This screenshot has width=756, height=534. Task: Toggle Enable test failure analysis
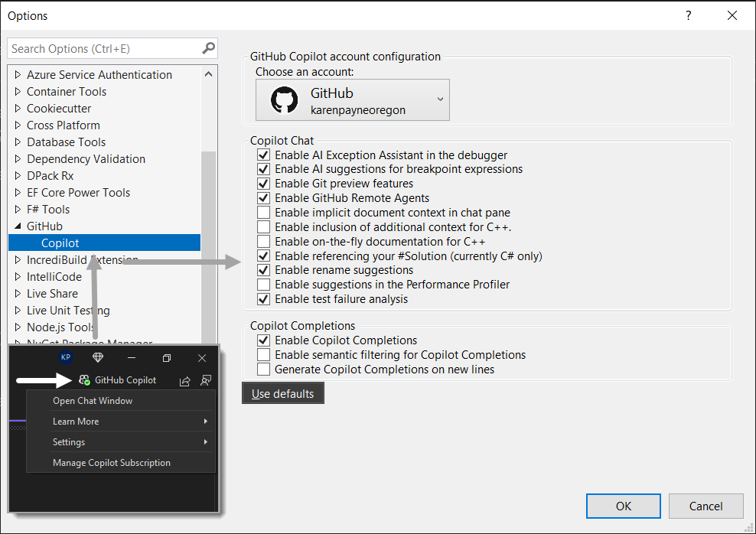(263, 299)
